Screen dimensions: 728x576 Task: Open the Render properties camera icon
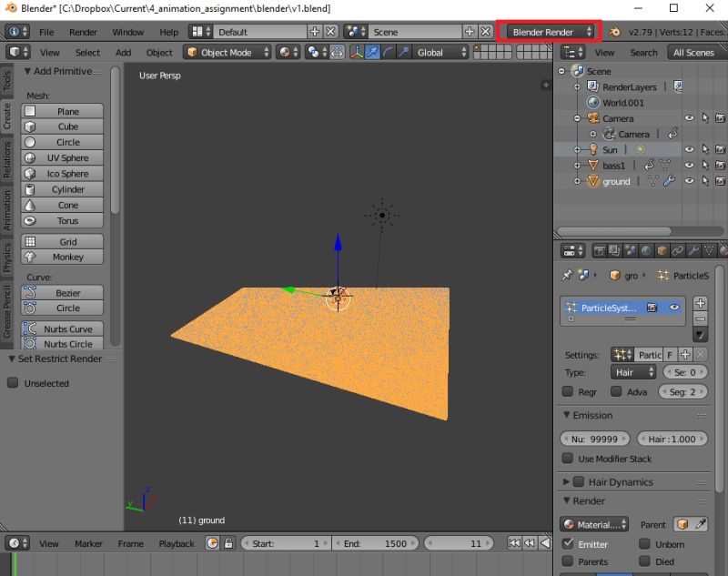[x=599, y=251]
